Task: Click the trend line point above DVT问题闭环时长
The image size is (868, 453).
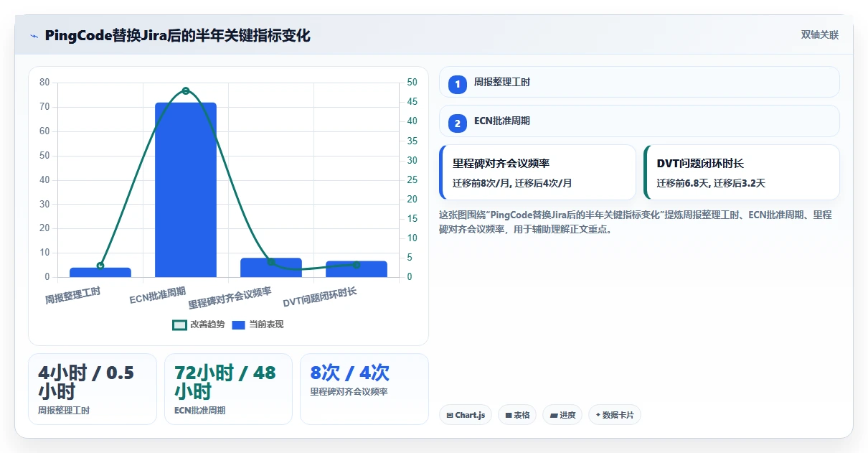Action: [357, 265]
